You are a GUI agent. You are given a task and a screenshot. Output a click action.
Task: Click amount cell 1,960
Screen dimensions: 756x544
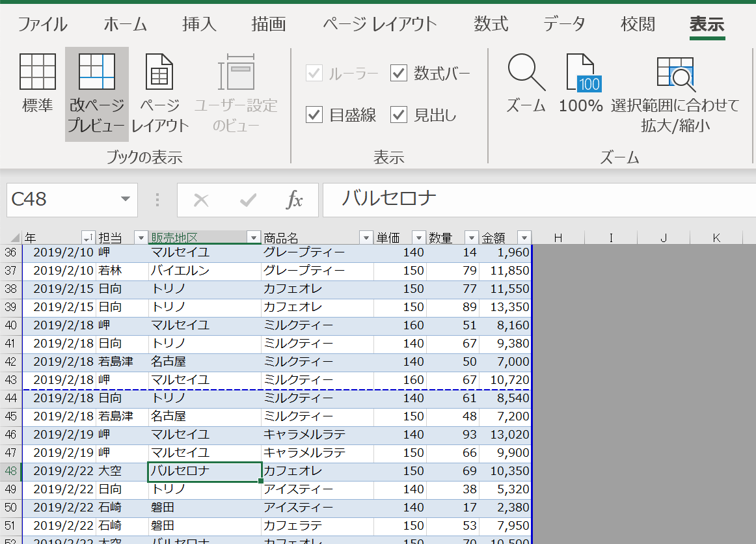click(x=504, y=252)
